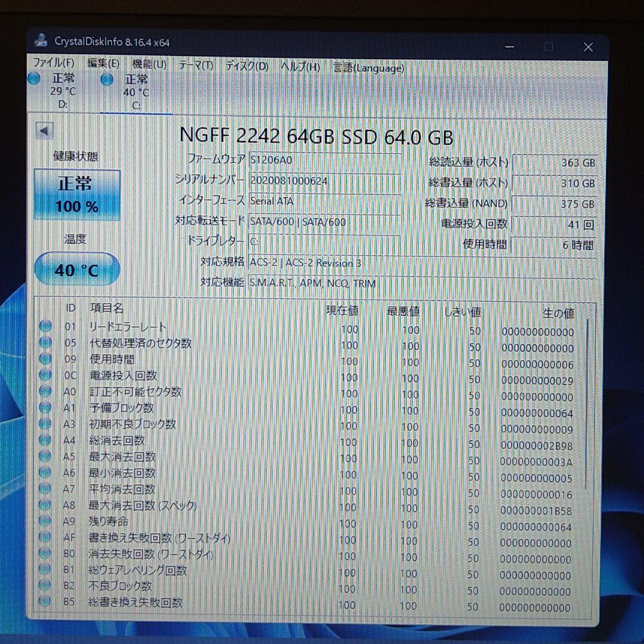Select raw value 00000000003A in row A5

536,462
